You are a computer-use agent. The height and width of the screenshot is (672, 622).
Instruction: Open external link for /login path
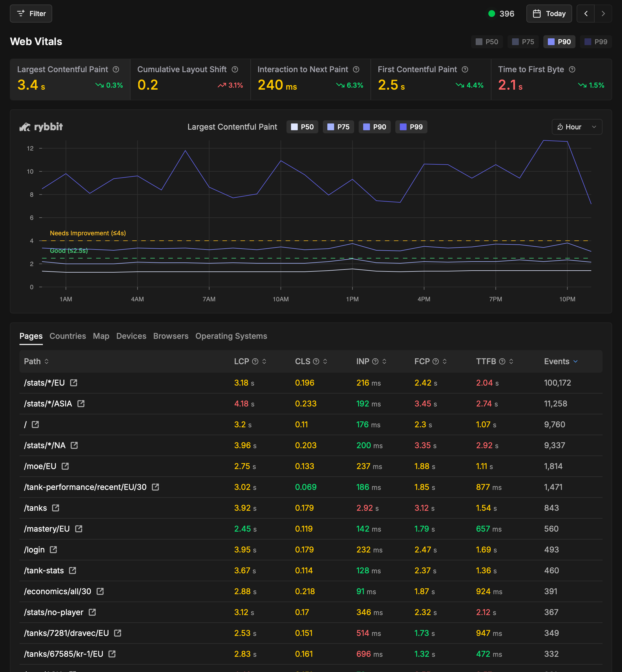[x=53, y=549]
